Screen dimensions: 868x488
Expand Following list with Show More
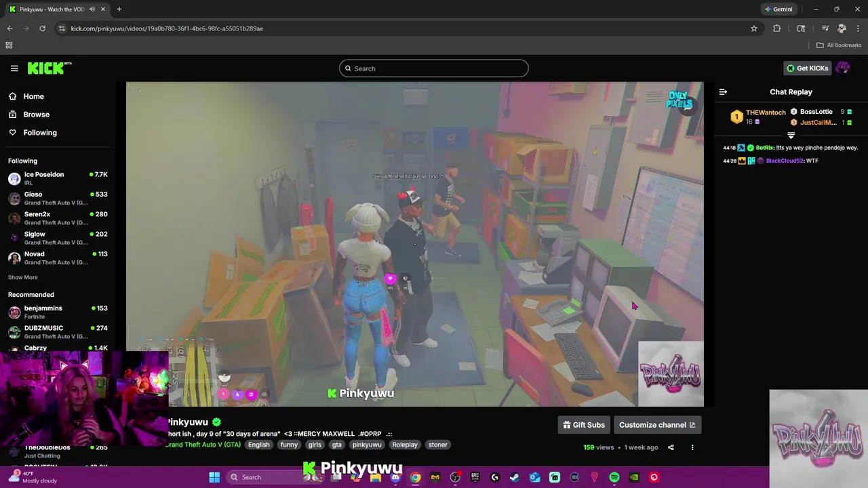[x=23, y=277]
